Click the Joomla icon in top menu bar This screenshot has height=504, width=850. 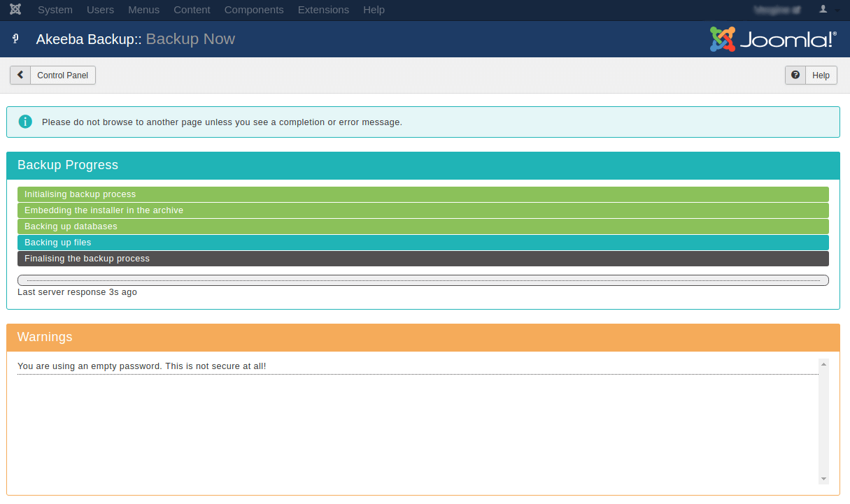(15, 10)
